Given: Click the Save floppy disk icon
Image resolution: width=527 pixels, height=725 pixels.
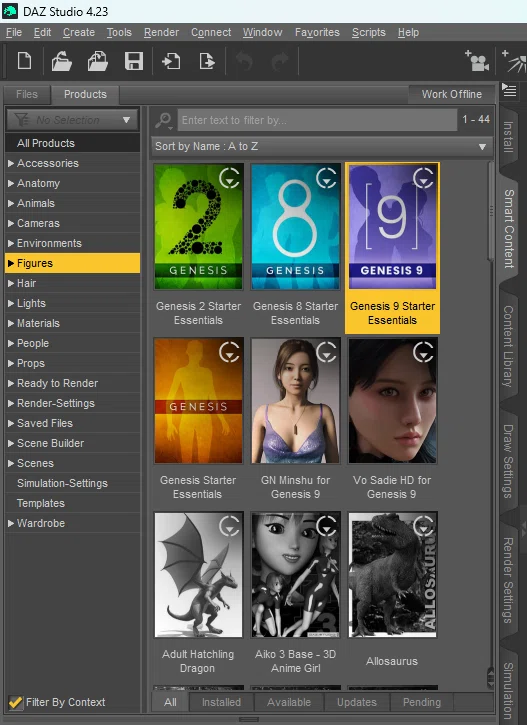Looking at the screenshot, I should (134, 61).
